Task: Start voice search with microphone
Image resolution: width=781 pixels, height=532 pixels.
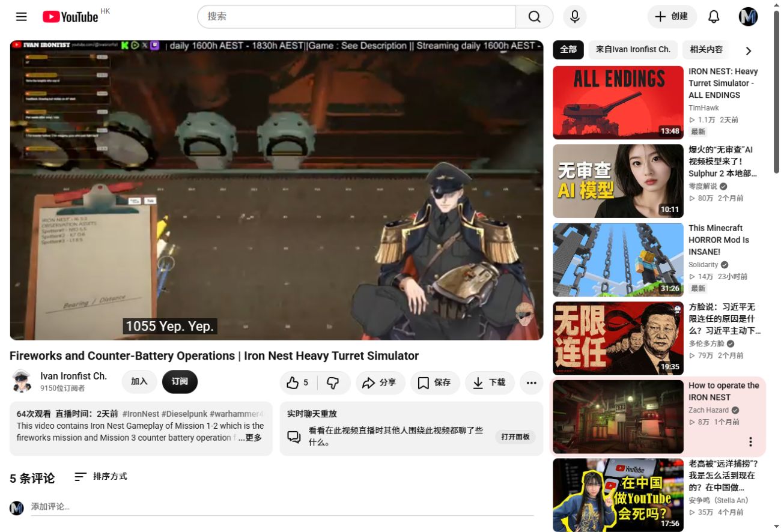Action: [574, 17]
